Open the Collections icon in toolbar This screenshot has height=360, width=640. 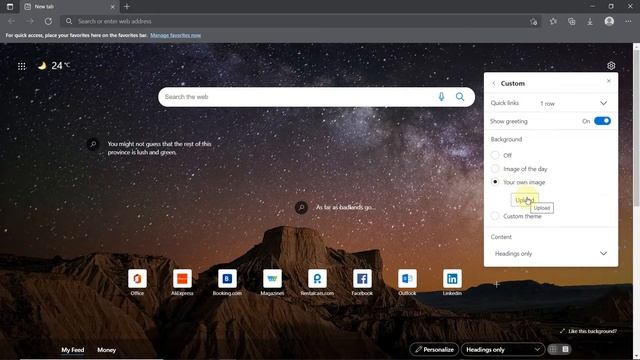tap(571, 21)
